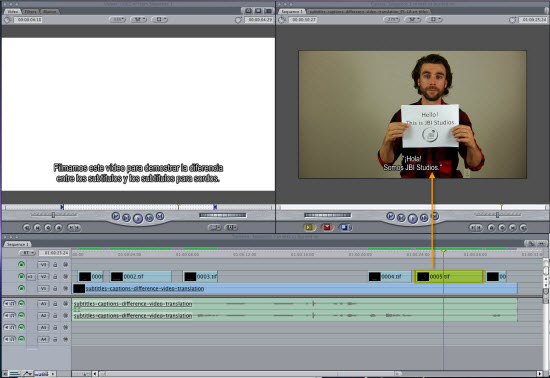Go to previous edit in Viewer transport

tap(116, 216)
